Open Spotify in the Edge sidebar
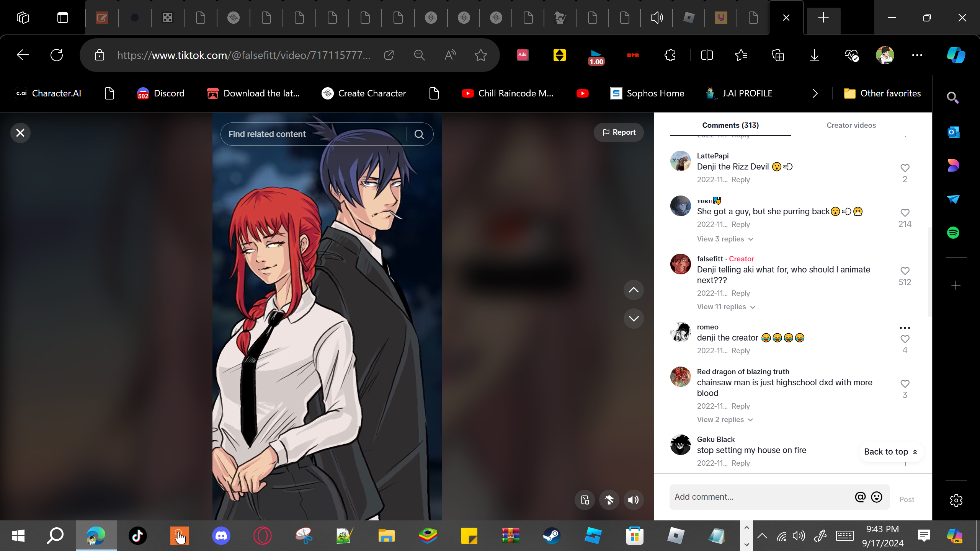Image resolution: width=980 pixels, height=551 pixels. 953,232
